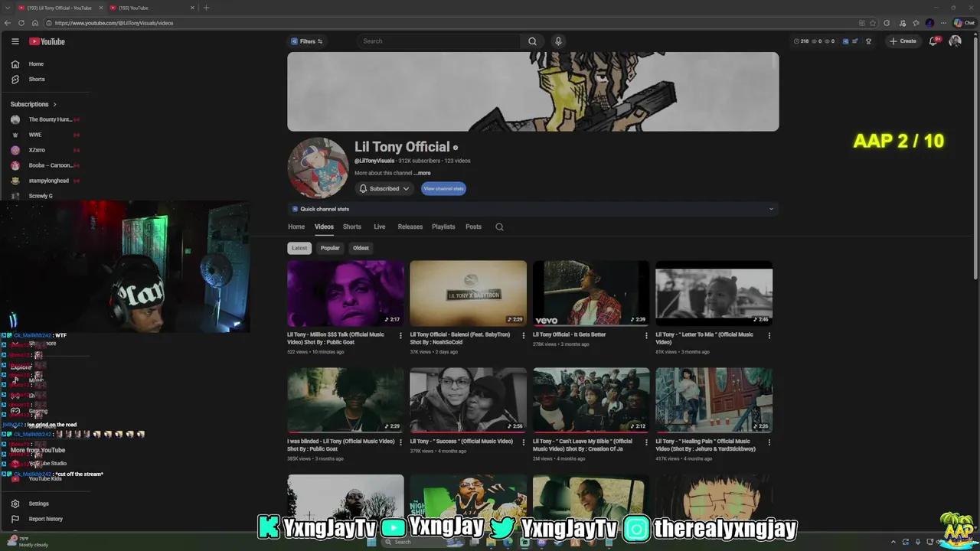This screenshot has height=551, width=980.
Task: Click the page vertical scrollbar
Action: 975,157
